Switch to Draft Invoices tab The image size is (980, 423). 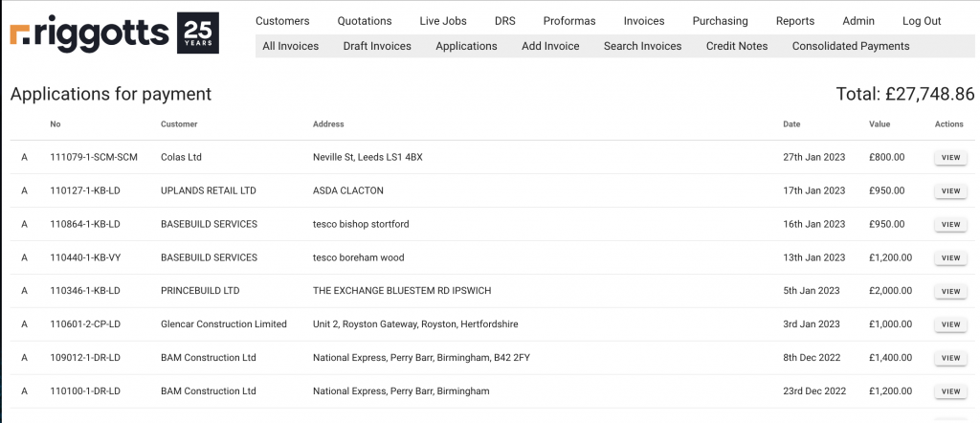pos(377,46)
